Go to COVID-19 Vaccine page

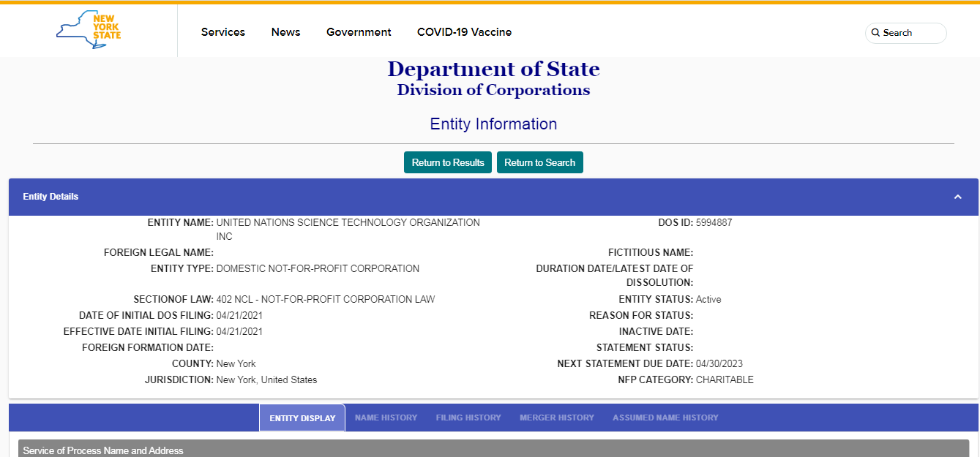(464, 32)
